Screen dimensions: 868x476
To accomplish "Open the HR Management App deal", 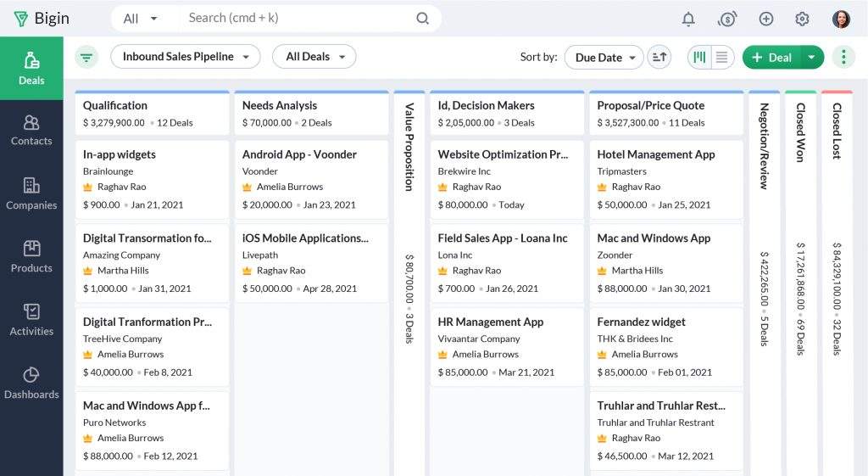I will click(x=507, y=347).
